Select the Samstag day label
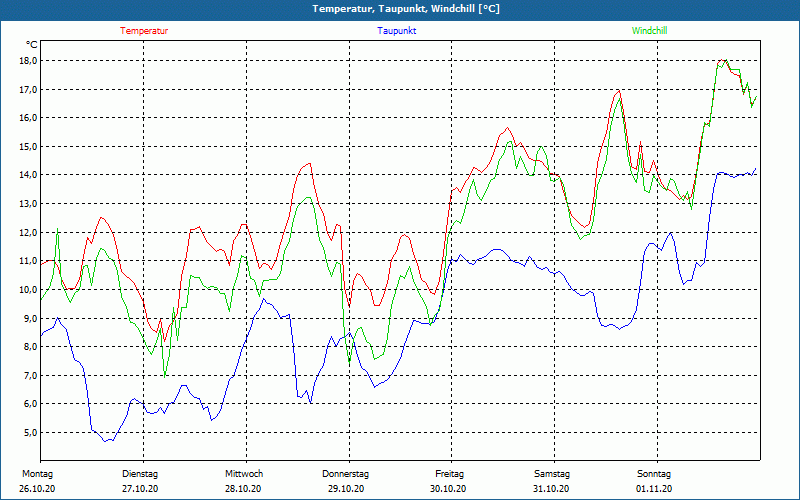This screenshot has width=800, height=500. tap(552, 474)
